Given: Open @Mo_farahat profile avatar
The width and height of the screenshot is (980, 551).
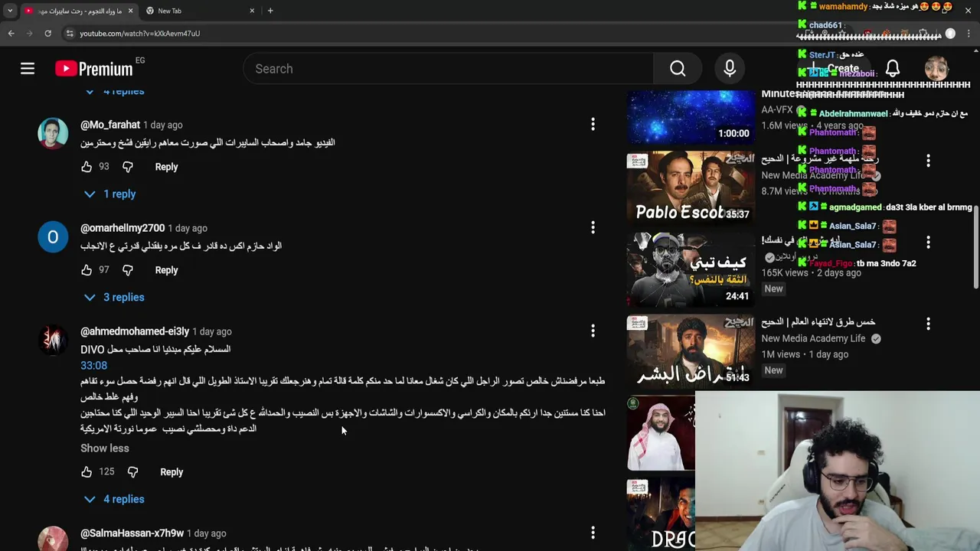Looking at the screenshot, I should [x=53, y=133].
